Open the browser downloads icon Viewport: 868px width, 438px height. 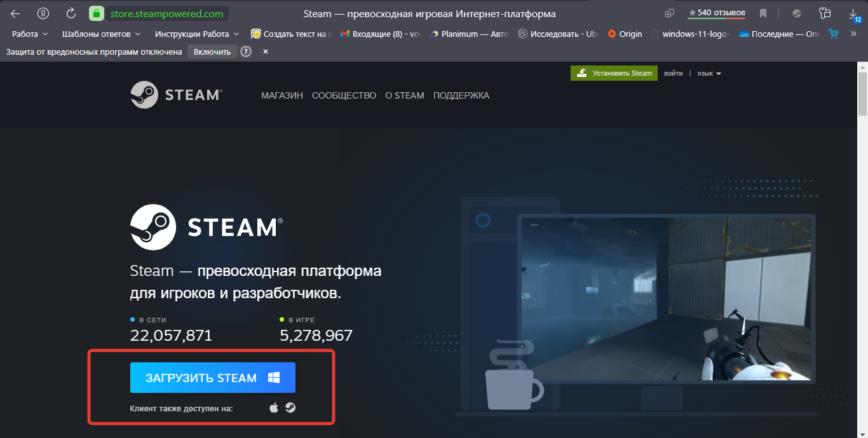(853, 13)
